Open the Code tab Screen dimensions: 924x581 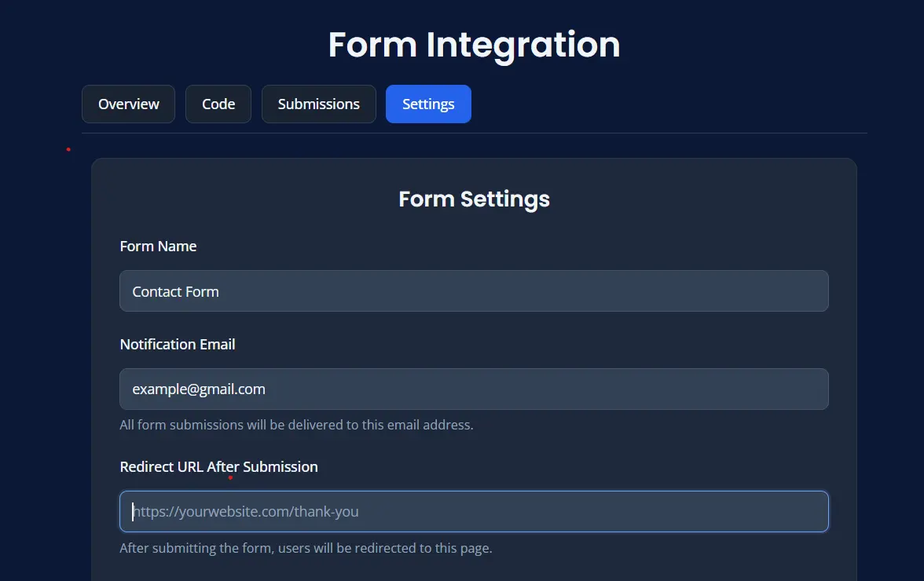point(218,104)
